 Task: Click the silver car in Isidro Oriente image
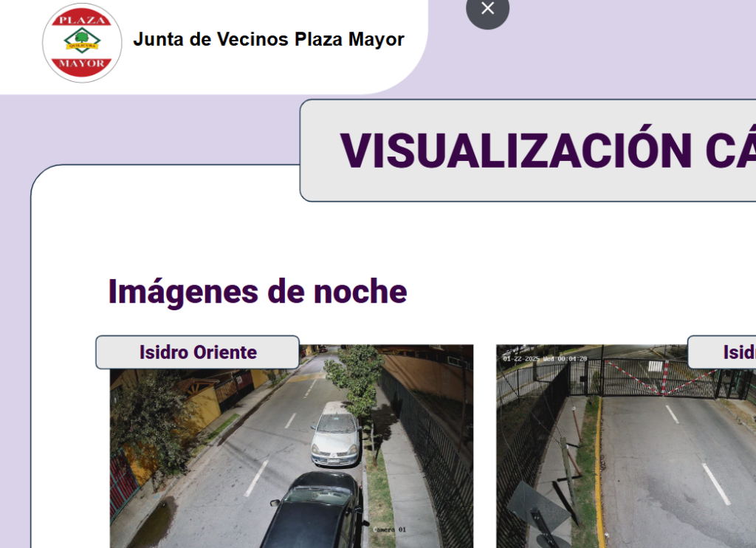[336, 436]
